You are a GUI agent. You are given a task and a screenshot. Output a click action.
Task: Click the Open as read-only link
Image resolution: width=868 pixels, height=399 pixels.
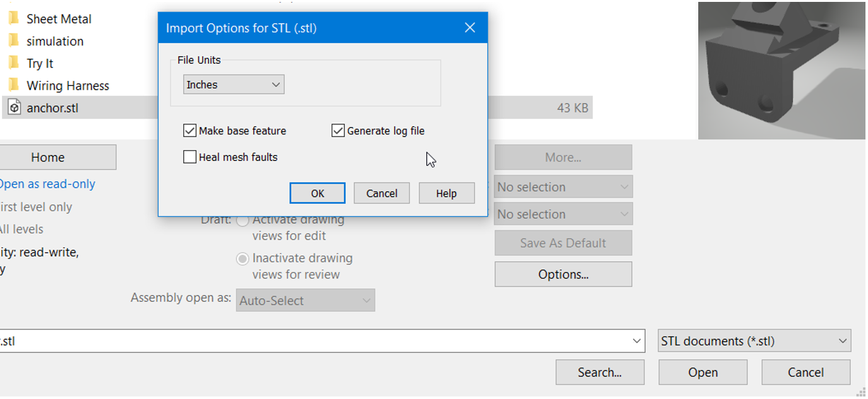click(48, 184)
